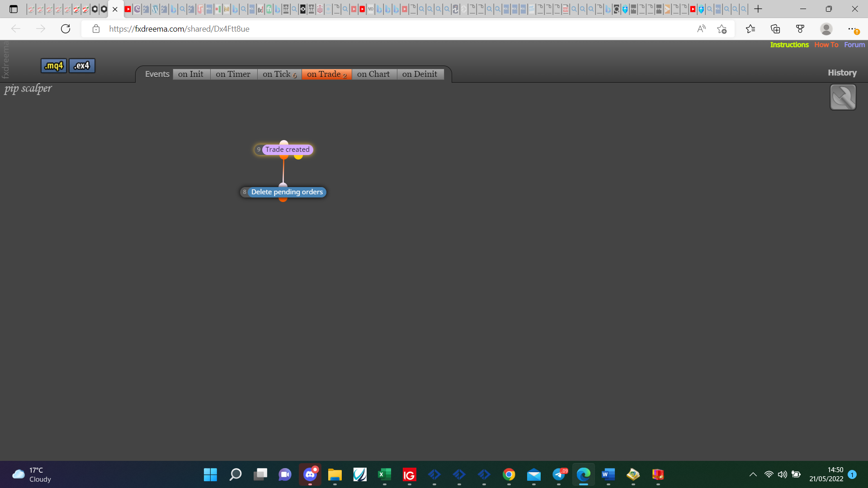
Task: Open Discord from the taskbar
Action: tap(310, 474)
